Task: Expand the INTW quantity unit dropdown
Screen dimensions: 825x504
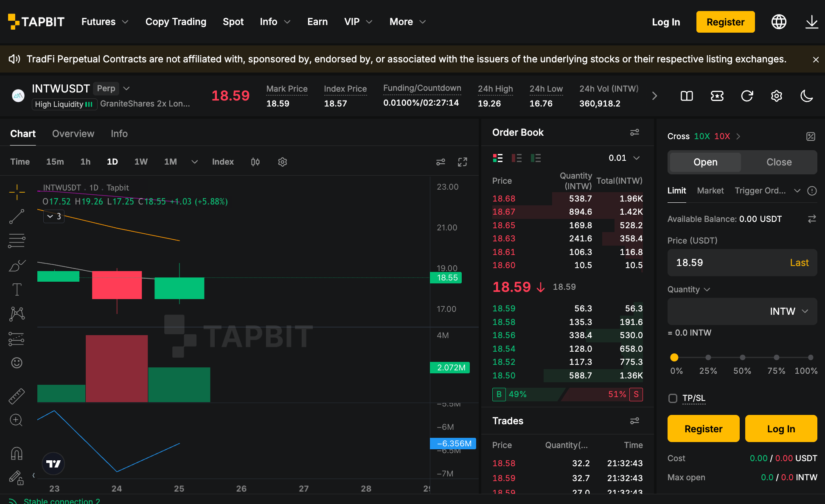Action: click(789, 311)
